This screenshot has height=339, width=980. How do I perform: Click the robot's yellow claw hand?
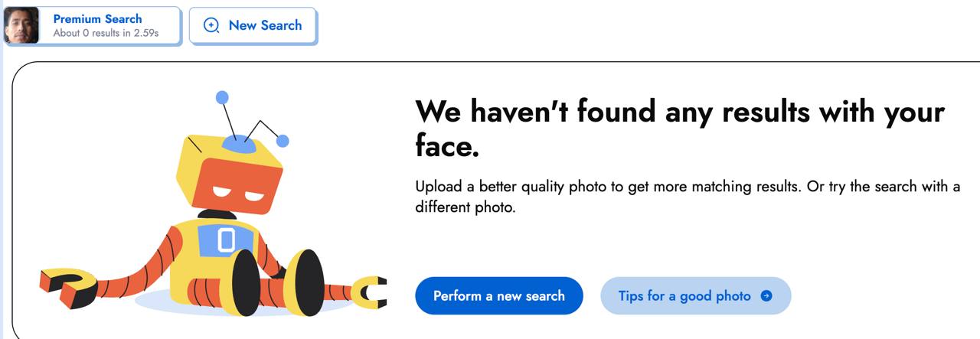point(371,292)
